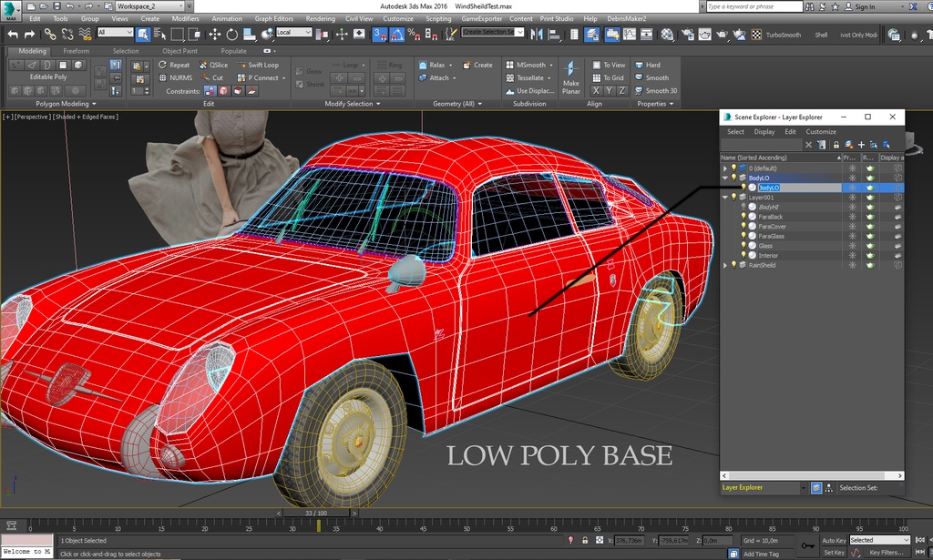
Task: Click the Cut tool in Edit panel
Action: [211, 78]
